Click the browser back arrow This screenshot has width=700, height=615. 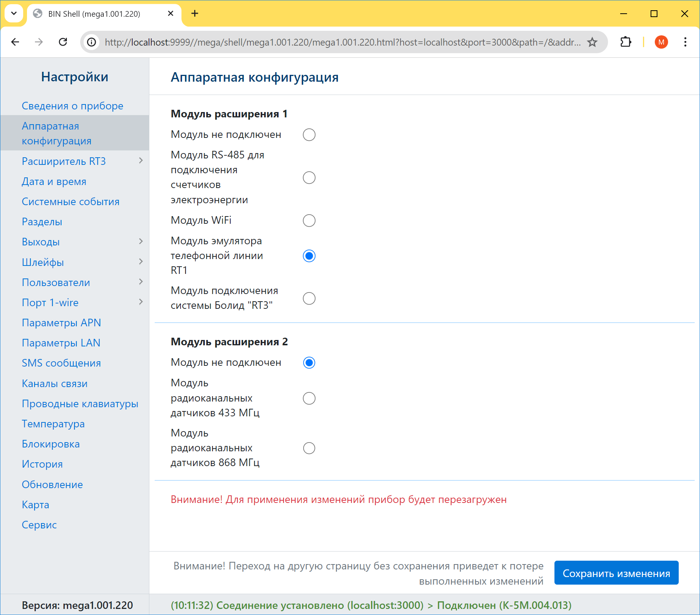pos(15,42)
